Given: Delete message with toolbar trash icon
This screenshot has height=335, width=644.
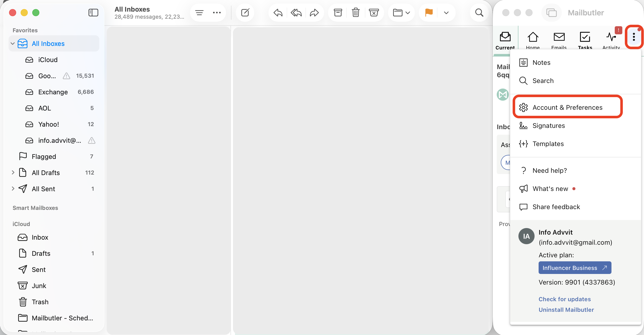Looking at the screenshot, I should 356,13.
